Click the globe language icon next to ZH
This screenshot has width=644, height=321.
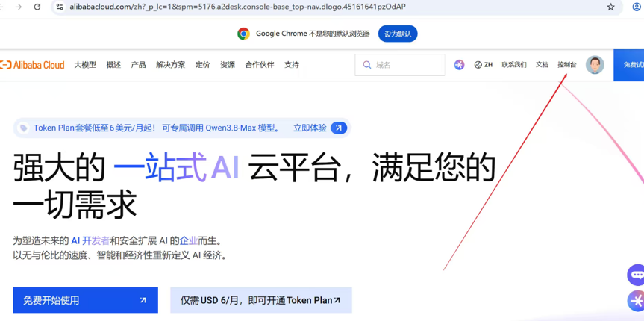tap(478, 65)
